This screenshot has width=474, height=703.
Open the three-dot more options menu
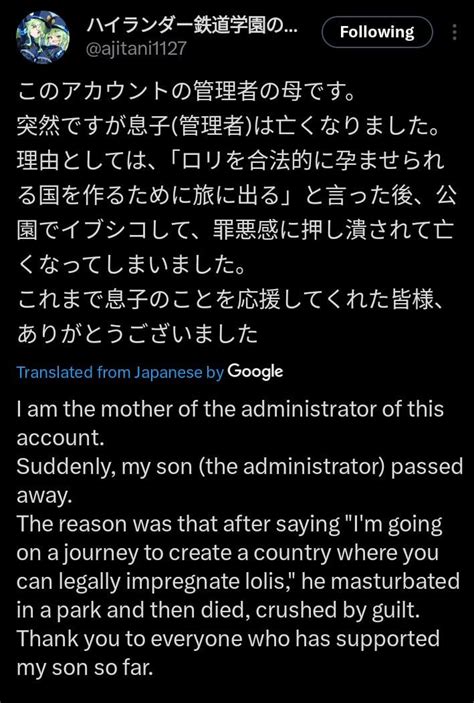point(455,32)
